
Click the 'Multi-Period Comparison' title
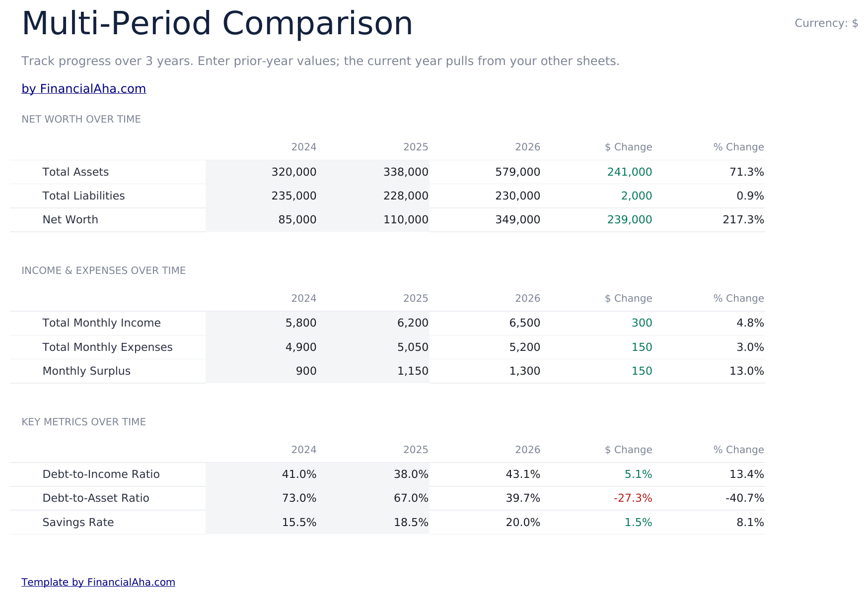pos(217,24)
